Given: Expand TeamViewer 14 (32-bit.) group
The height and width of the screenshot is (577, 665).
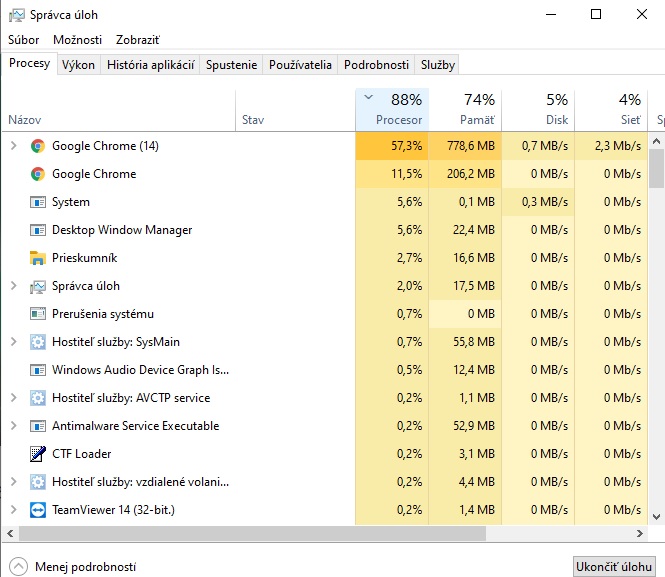Looking at the screenshot, I should [14, 510].
